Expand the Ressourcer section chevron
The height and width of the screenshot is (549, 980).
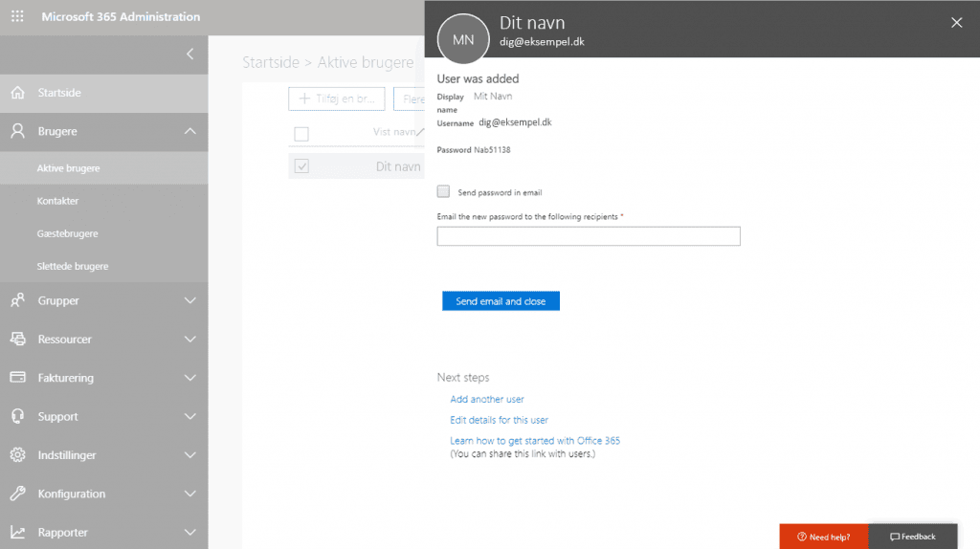(190, 340)
